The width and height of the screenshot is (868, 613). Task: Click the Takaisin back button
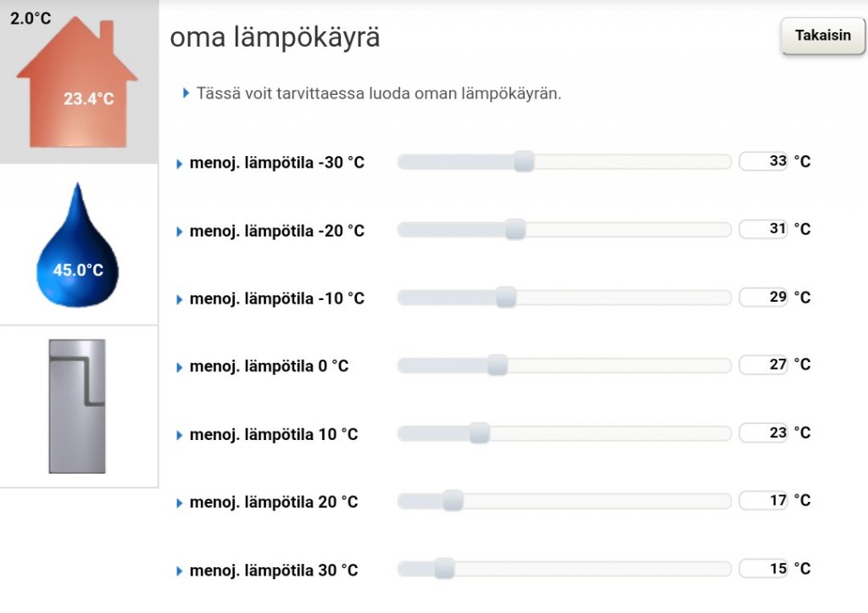(822, 36)
